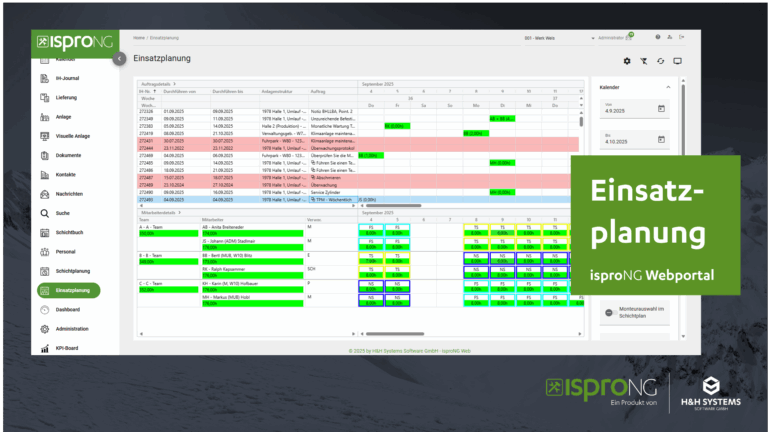Screen dimensions: 768x432
Task: Click the employee grid's horizontal timeline scrollbar thumb
Action: click(x=395, y=334)
